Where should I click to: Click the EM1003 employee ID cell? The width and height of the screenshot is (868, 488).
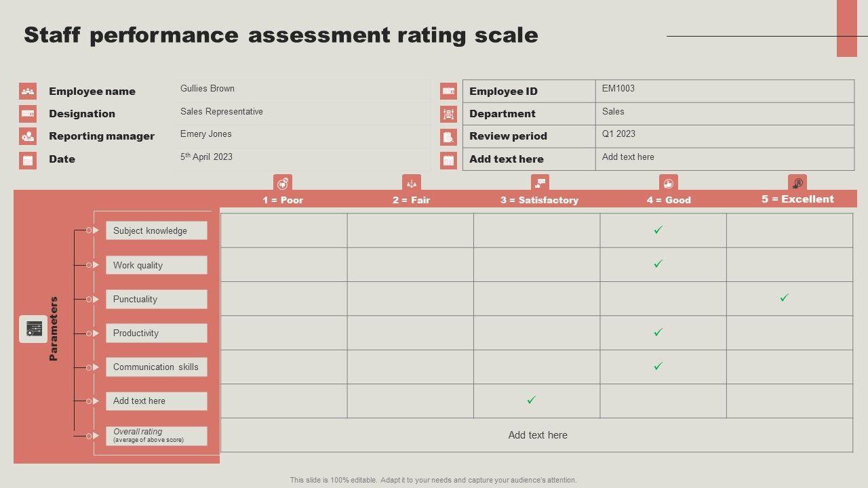point(725,91)
